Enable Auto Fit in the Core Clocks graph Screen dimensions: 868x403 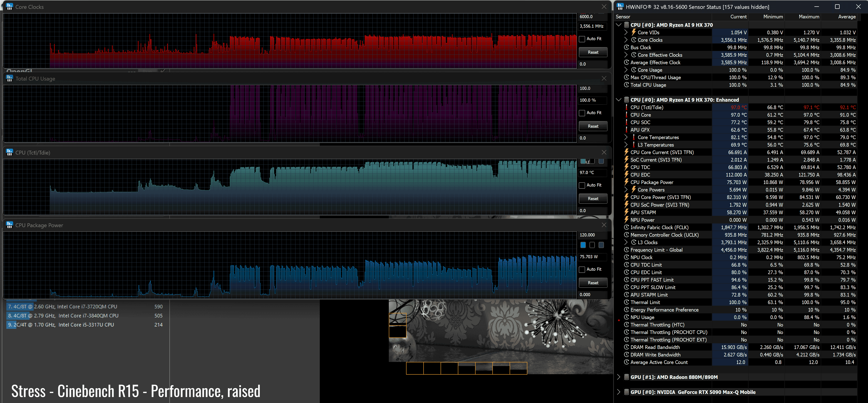tap(582, 39)
